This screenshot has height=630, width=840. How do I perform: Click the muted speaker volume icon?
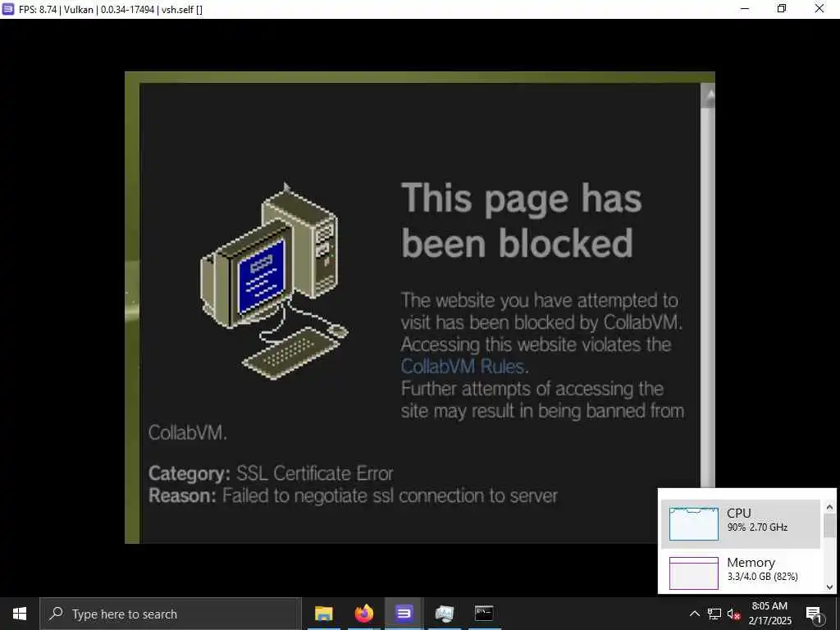(733, 614)
